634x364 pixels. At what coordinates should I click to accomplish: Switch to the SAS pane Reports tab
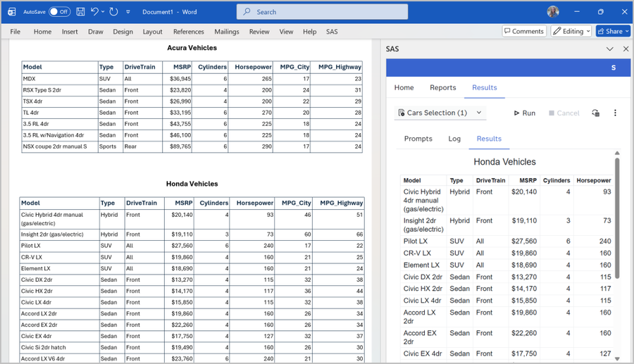pos(443,88)
